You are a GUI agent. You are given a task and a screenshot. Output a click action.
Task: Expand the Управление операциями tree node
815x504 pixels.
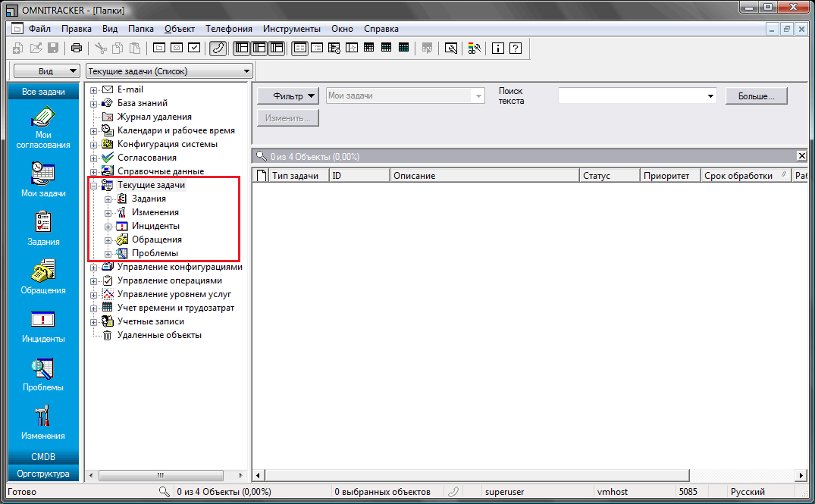93,281
